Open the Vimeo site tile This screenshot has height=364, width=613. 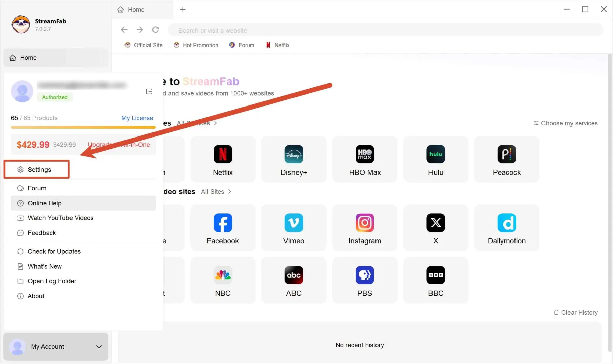pos(294,228)
